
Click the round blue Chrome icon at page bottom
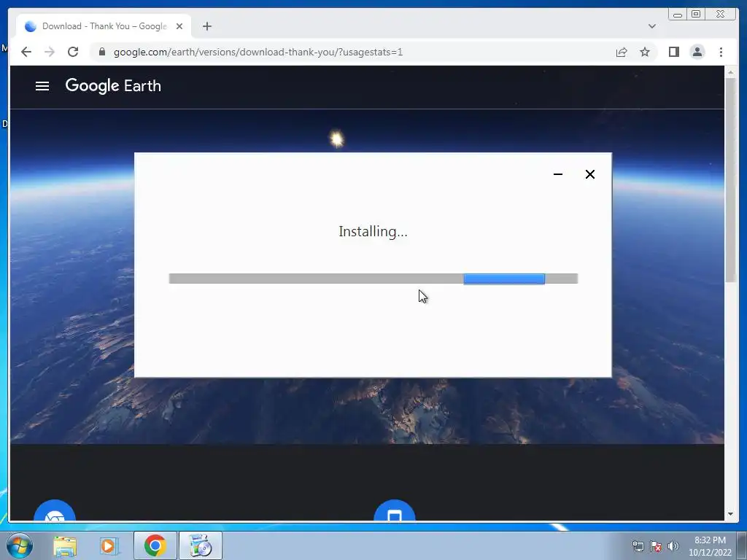[55, 511]
